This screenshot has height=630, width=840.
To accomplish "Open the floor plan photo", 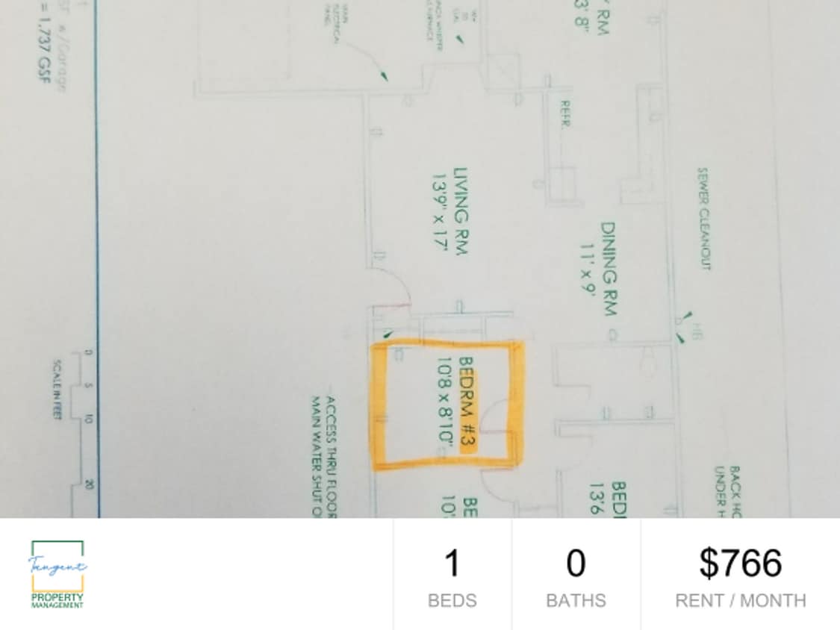I will 420,259.
